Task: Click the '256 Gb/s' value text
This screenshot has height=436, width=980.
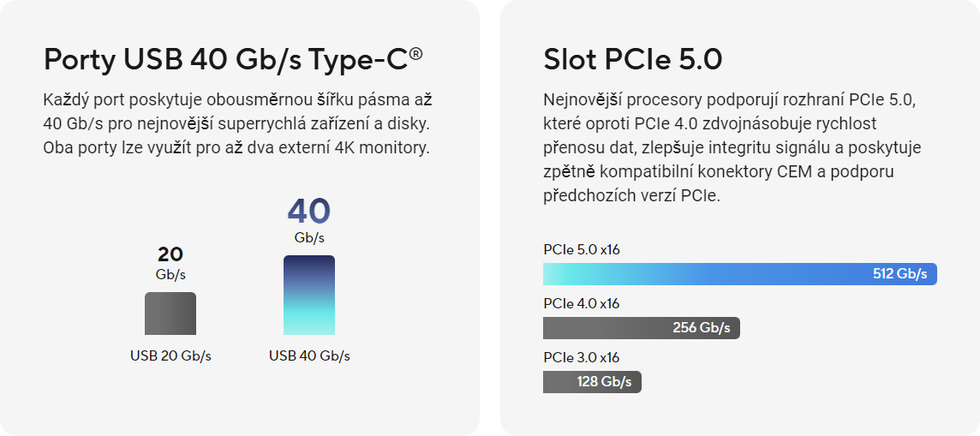Action: click(x=702, y=328)
